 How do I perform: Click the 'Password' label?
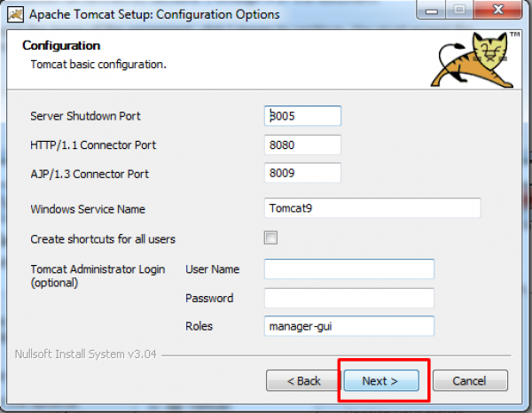(209, 299)
